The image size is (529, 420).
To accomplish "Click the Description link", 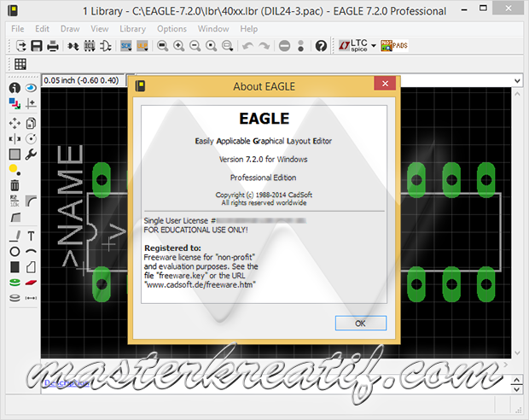I will [x=67, y=382].
